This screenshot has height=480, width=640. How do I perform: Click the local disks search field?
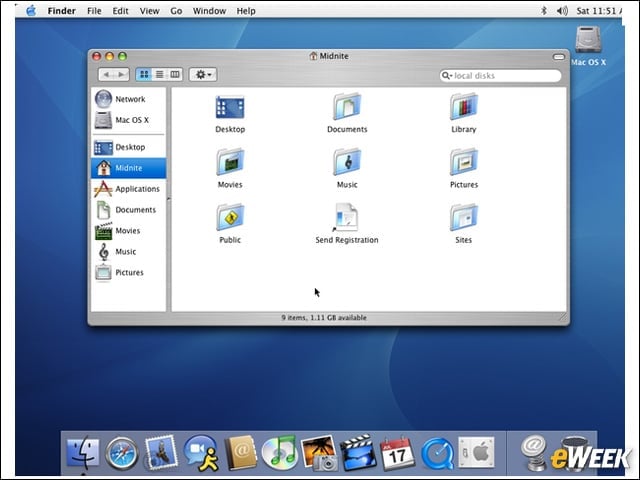(501, 76)
